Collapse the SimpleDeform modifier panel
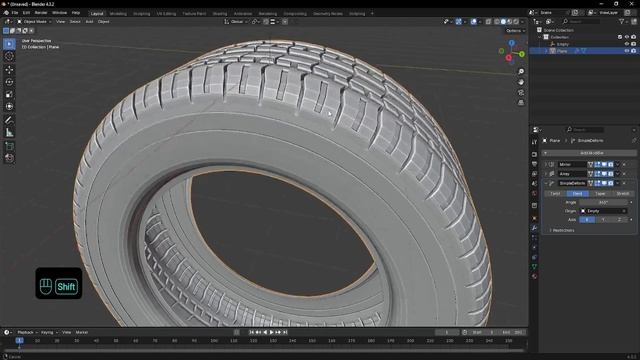This screenshot has width=640, height=360. 546,183
